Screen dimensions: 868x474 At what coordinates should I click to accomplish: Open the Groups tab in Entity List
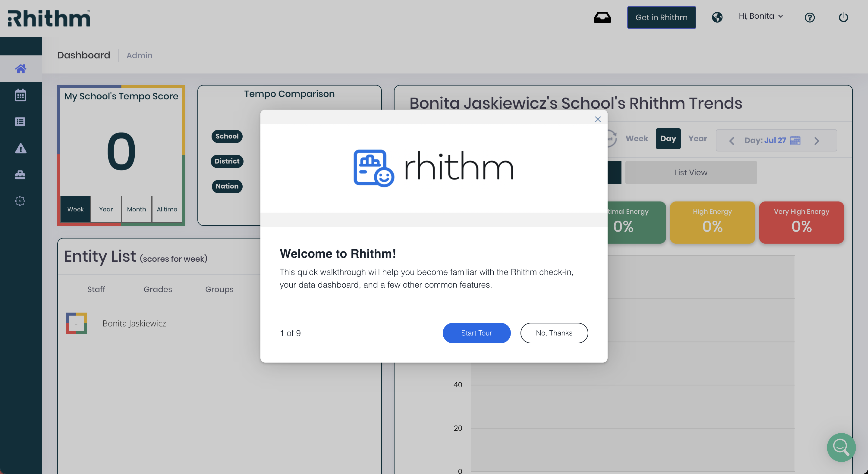[219, 289]
